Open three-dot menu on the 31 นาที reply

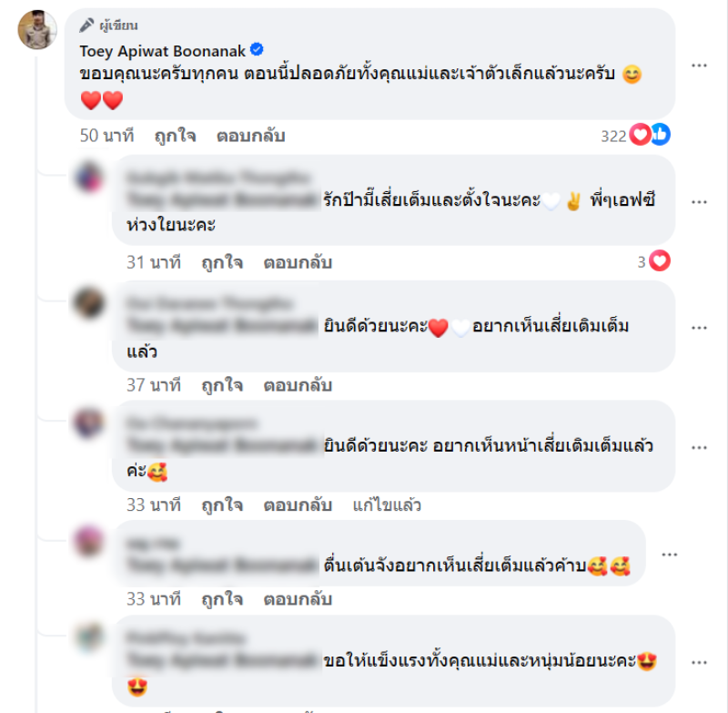click(699, 201)
